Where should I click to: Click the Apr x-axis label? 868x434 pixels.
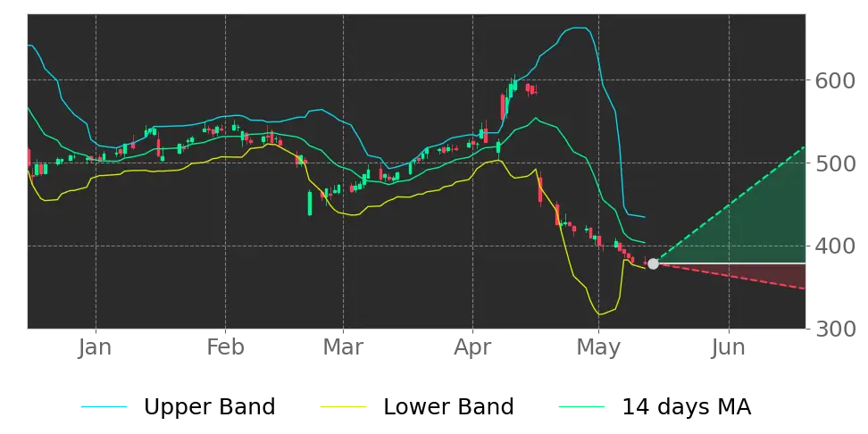pyautogui.click(x=472, y=347)
